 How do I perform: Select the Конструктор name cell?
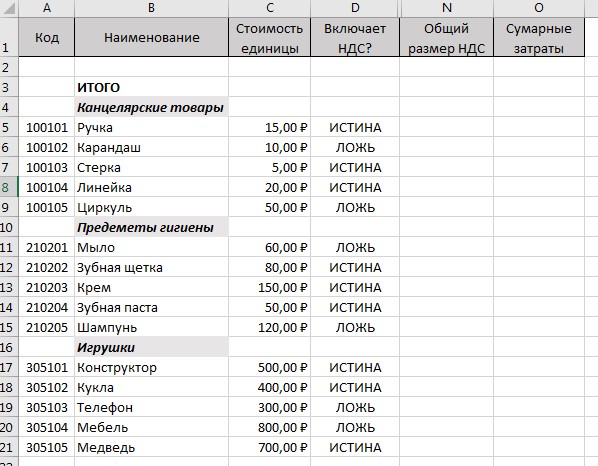151,367
